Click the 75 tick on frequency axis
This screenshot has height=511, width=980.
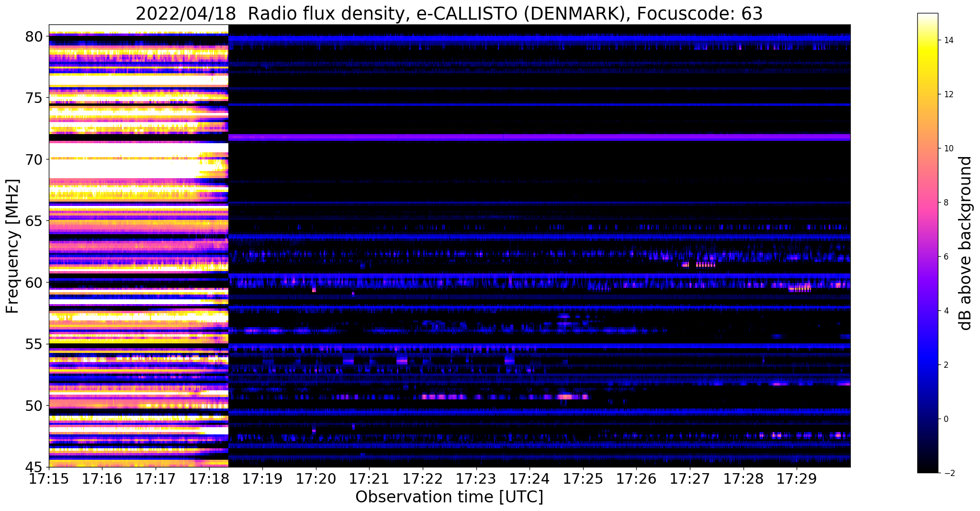point(34,98)
